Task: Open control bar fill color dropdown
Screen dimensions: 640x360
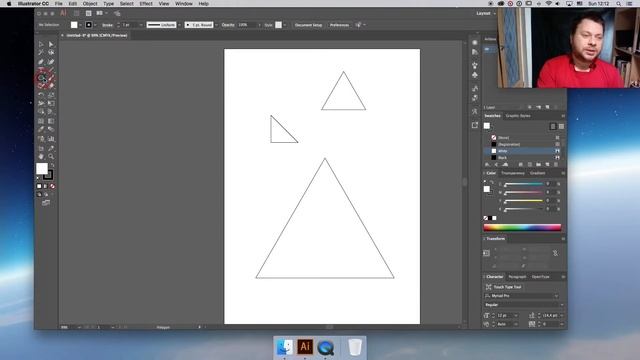Action: click(80, 25)
